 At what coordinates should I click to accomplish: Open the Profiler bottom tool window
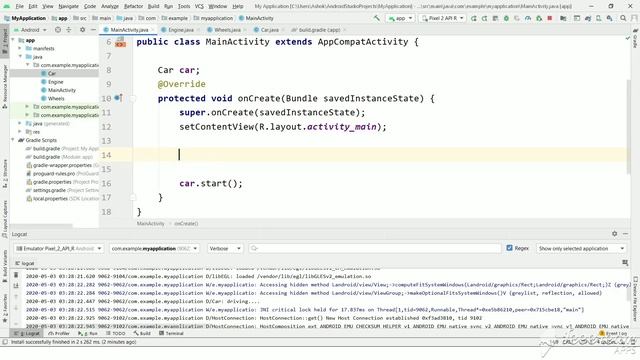[x=59, y=333]
